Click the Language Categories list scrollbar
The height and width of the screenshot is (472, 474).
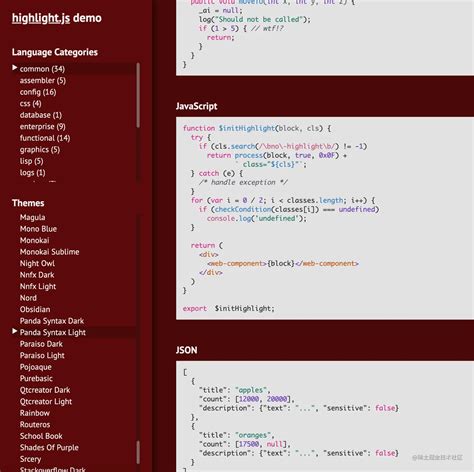point(138,95)
